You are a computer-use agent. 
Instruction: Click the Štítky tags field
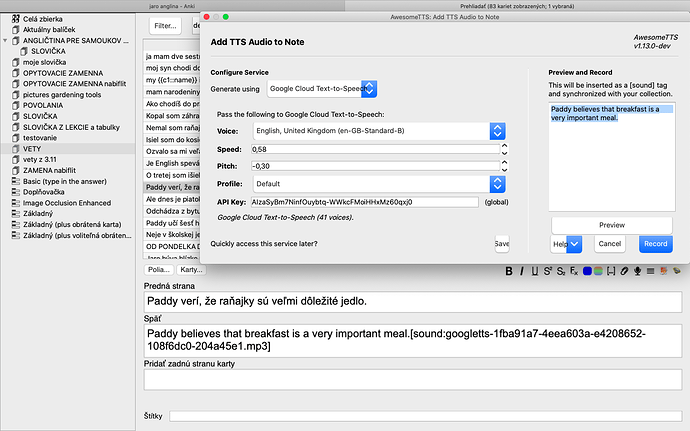(426, 416)
